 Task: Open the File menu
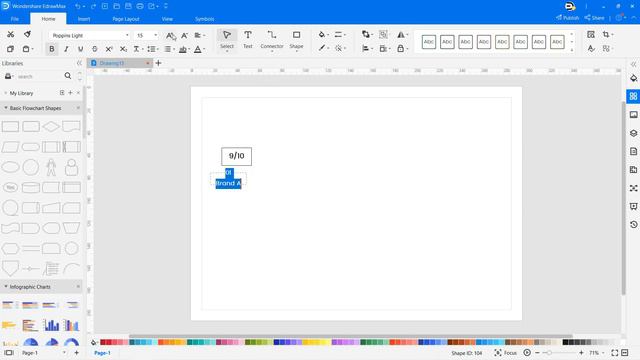click(x=15, y=19)
